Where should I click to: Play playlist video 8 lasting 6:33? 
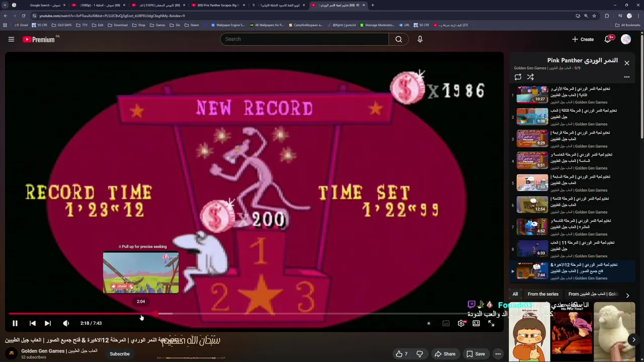[573, 249]
